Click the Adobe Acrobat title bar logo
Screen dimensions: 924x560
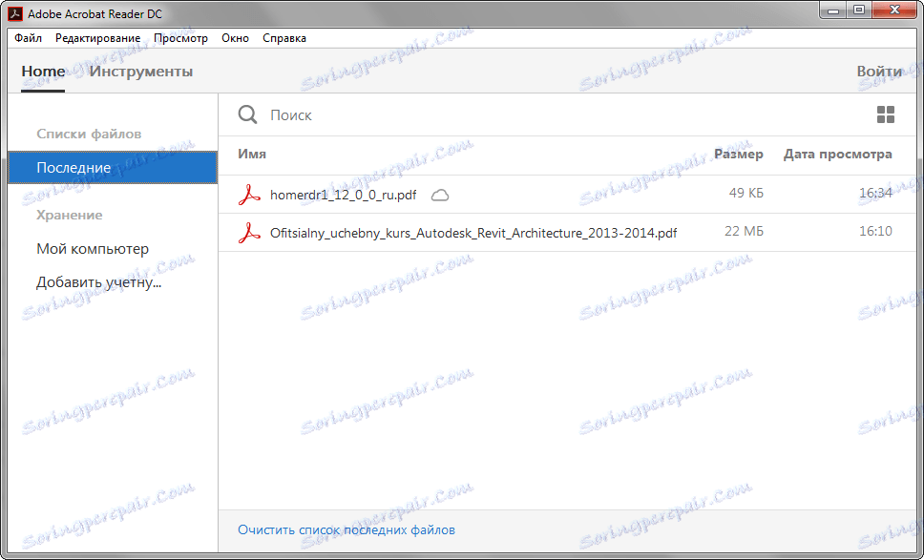[x=15, y=13]
